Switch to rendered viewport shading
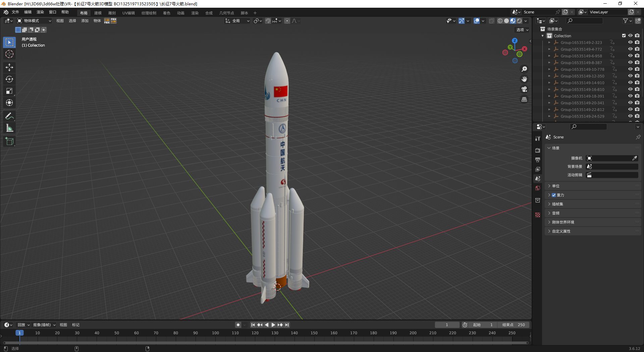 click(519, 21)
